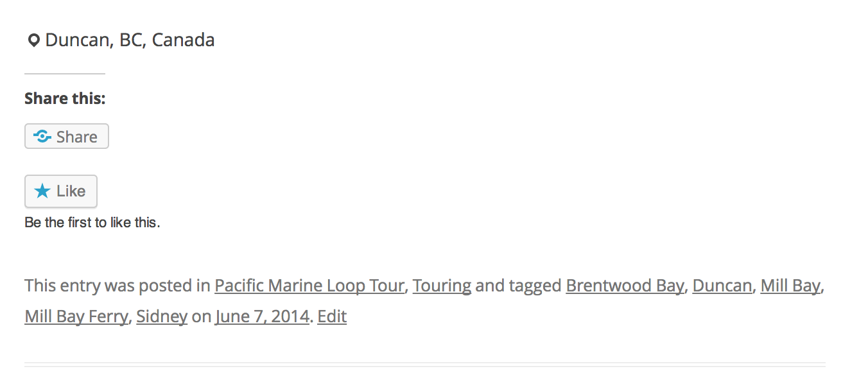Open the Pacific Marine Loop Tour category
Image resolution: width=868 pixels, height=389 pixels.
click(309, 286)
